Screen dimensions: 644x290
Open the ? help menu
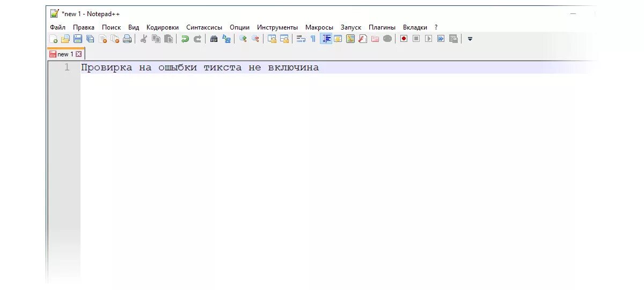tap(436, 27)
